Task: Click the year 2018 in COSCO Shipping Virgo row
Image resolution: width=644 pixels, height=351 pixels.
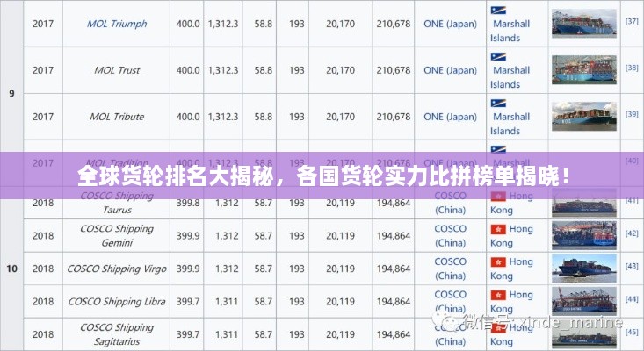Action: tap(43, 269)
